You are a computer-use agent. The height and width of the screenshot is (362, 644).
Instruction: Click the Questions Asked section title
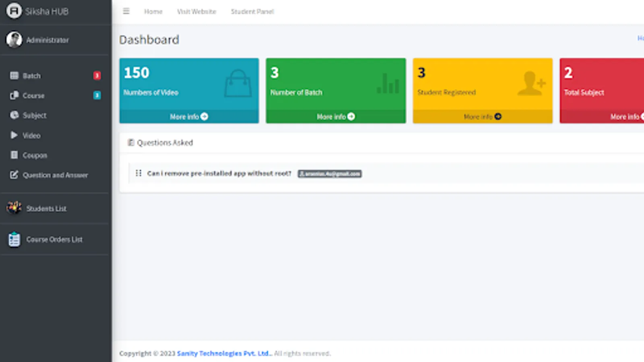tap(165, 142)
